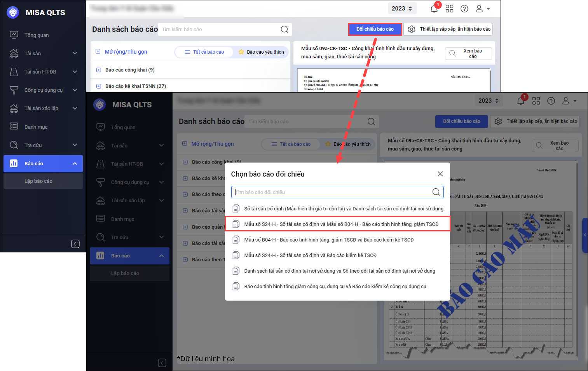Click Đối chiếu báo cáo in background window
The height and width of the screenshot is (371, 588).
pos(375,29)
